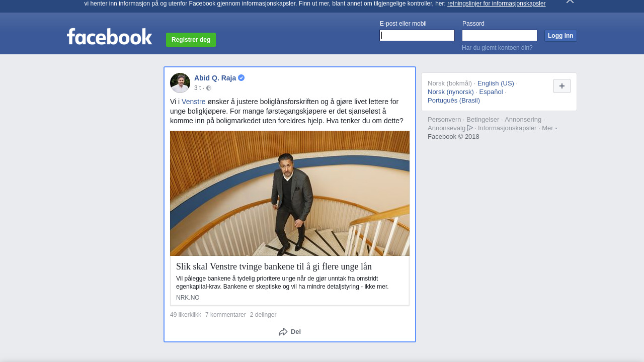644x362 pixels.
Task: Open the Annonsevalg footer link
Action: click(x=447, y=128)
